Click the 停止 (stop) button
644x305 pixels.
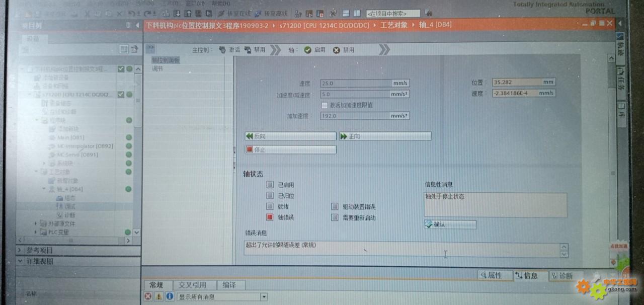[x=290, y=149]
